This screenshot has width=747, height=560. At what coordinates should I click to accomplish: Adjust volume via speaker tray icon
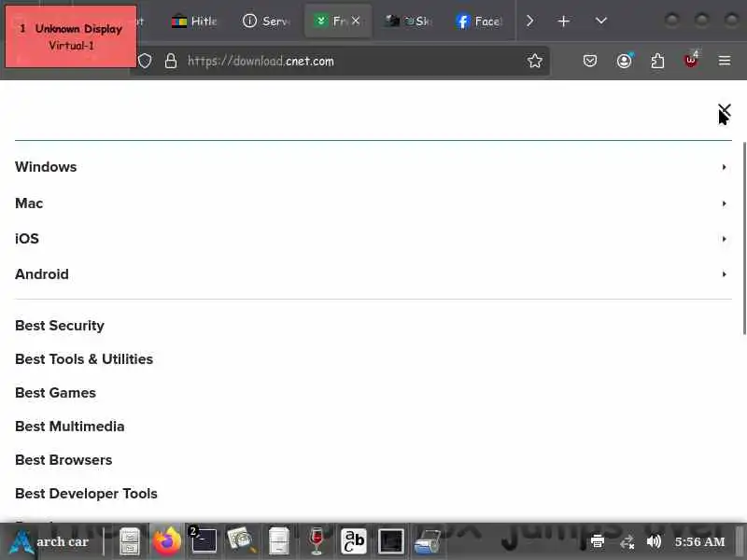point(655,541)
